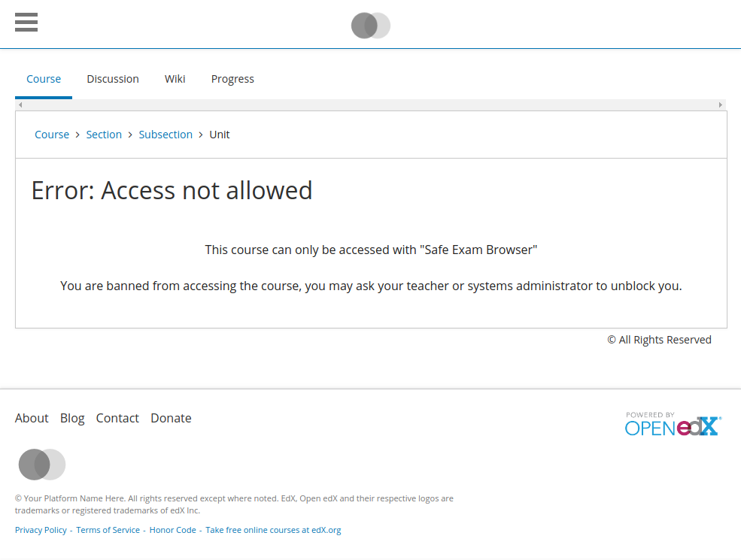Open the Terms of Service link
Viewport: 741px width, 560px height.
108,530
